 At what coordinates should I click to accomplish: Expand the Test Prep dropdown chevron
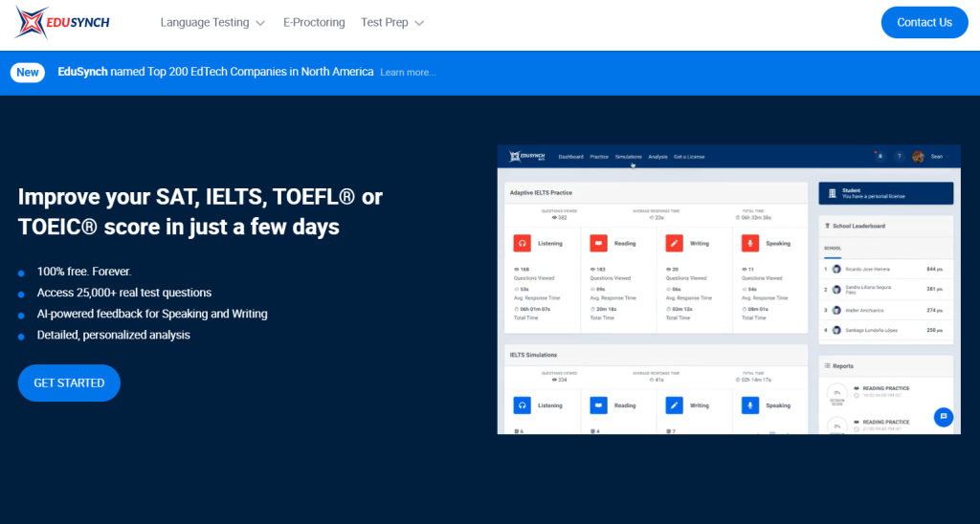pyautogui.click(x=419, y=23)
